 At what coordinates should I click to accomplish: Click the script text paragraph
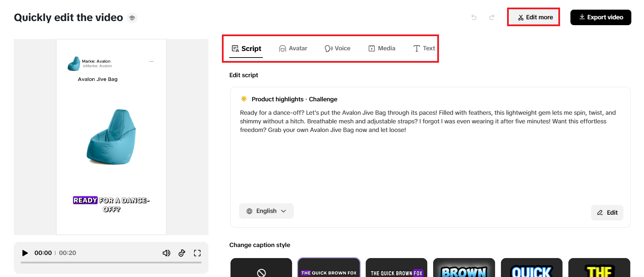[428, 121]
